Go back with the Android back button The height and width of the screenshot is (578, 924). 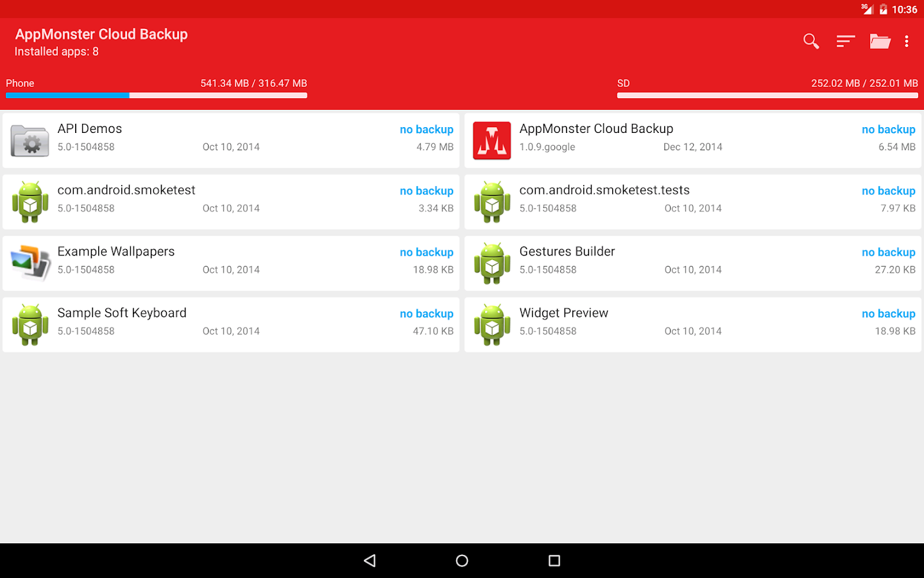point(370,561)
